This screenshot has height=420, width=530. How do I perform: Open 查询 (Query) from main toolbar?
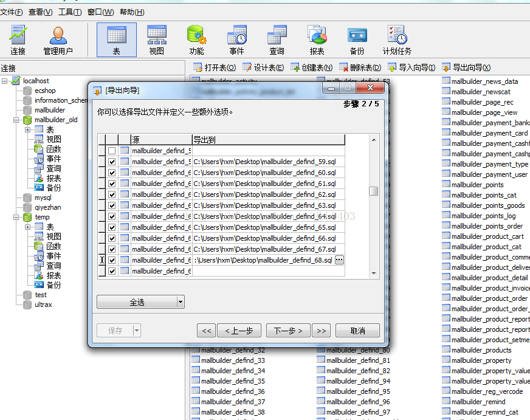point(277,40)
